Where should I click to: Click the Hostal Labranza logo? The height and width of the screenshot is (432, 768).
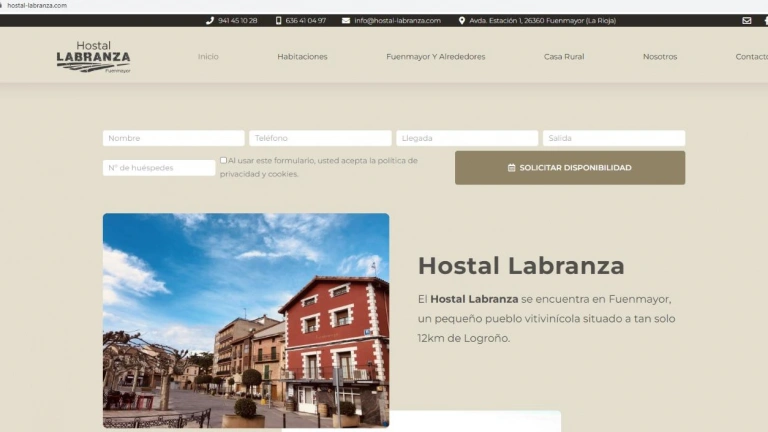pyautogui.click(x=93, y=57)
